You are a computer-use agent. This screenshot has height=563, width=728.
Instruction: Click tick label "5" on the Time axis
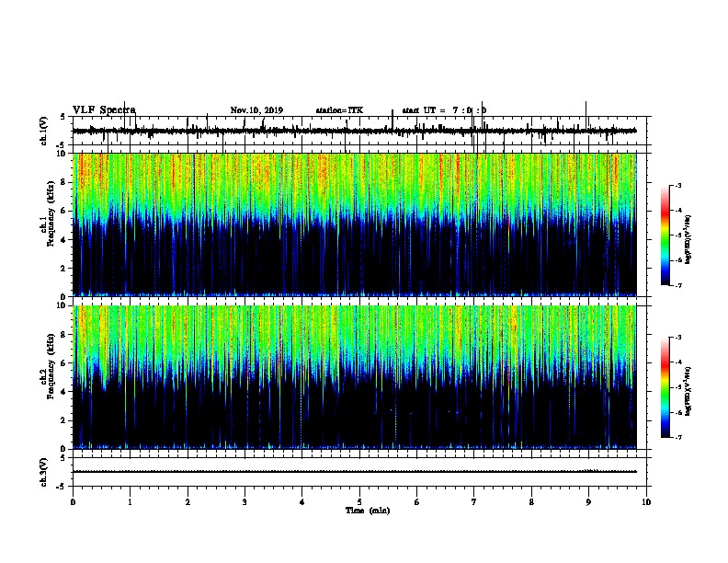coord(359,502)
